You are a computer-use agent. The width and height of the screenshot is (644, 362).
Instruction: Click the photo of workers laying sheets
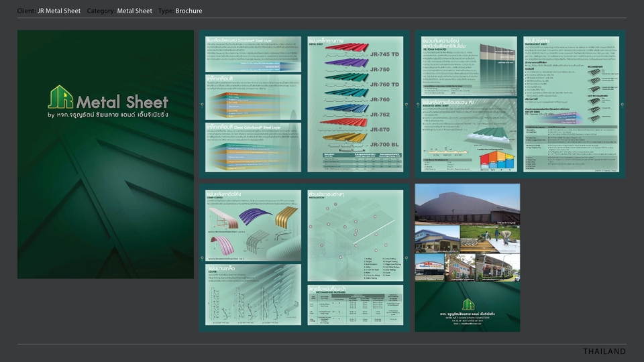click(490, 239)
